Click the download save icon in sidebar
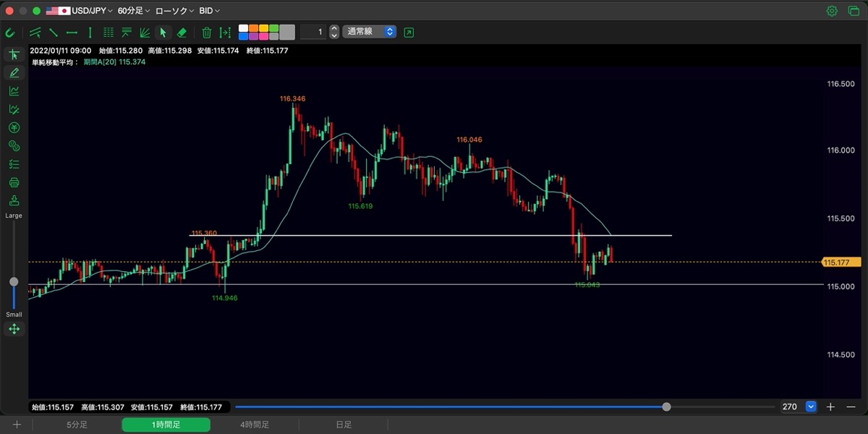868x434 pixels. (14, 201)
